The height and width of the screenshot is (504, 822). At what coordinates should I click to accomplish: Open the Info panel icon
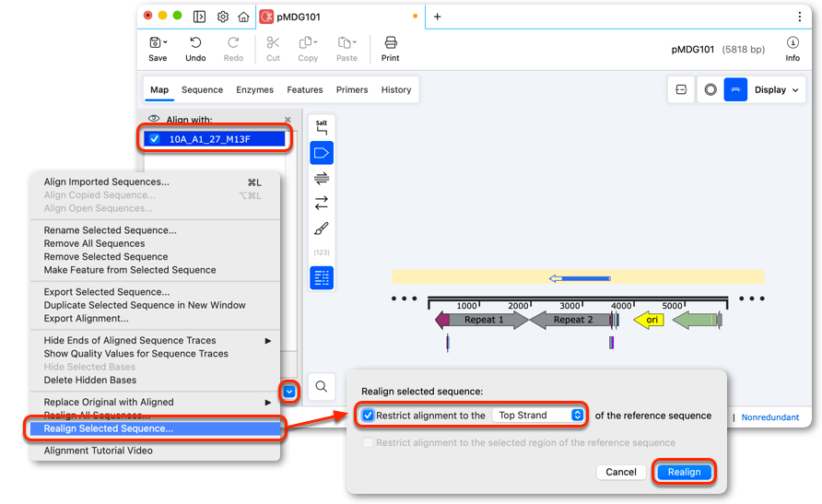point(793,42)
